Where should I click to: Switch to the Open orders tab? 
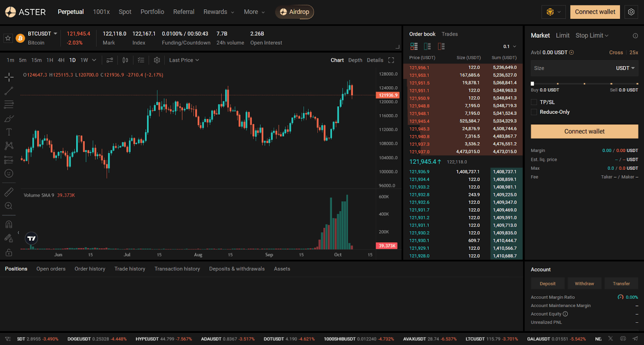[51, 269]
